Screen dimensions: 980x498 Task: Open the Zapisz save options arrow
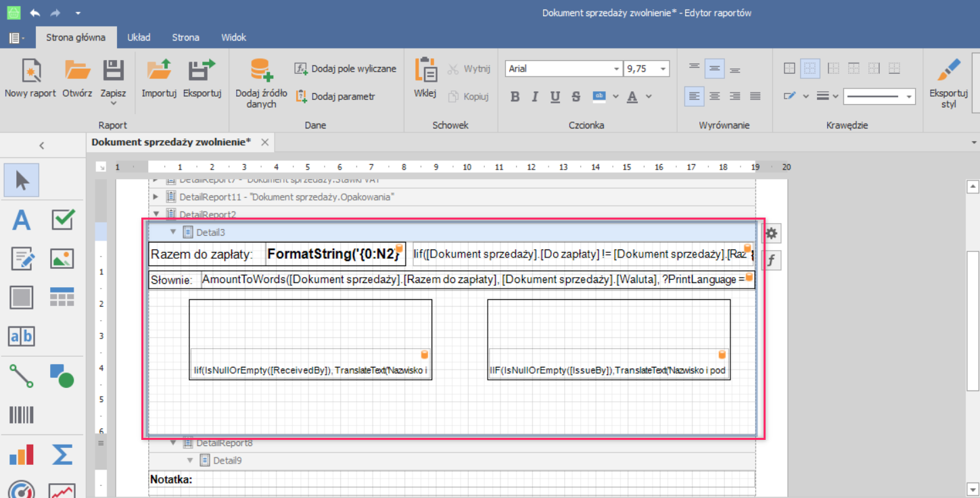click(x=113, y=103)
